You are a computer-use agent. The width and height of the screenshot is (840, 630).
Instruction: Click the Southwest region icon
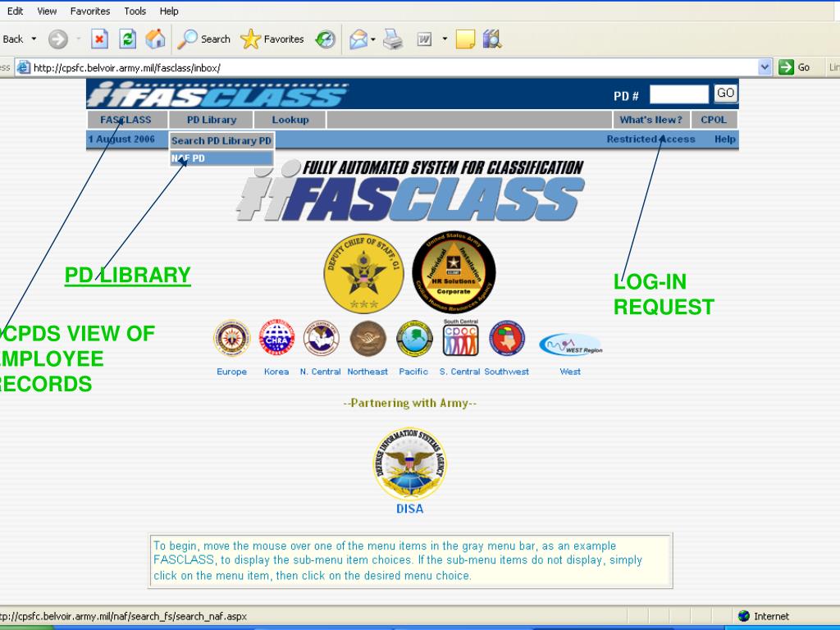click(x=507, y=338)
